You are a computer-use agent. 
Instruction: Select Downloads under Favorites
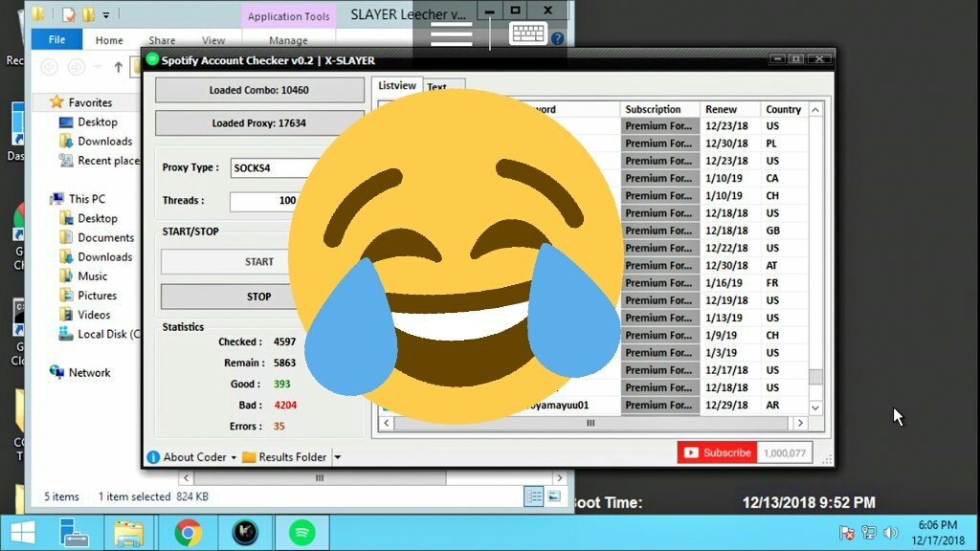click(105, 142)
